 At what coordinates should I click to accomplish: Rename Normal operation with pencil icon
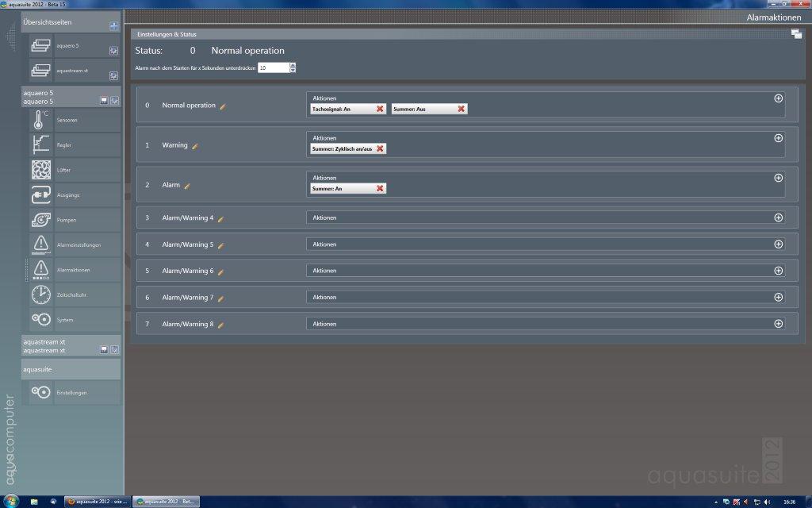click(x=223, y=106)
